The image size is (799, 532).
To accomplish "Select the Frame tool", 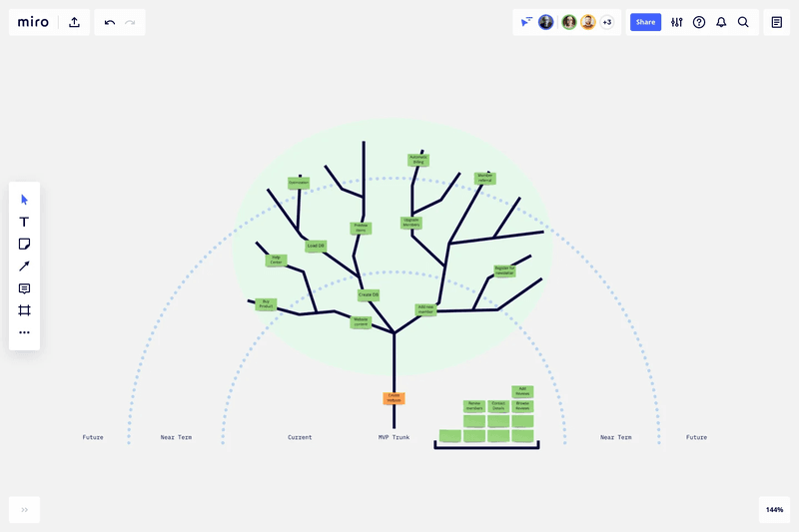I will [24, 310].
